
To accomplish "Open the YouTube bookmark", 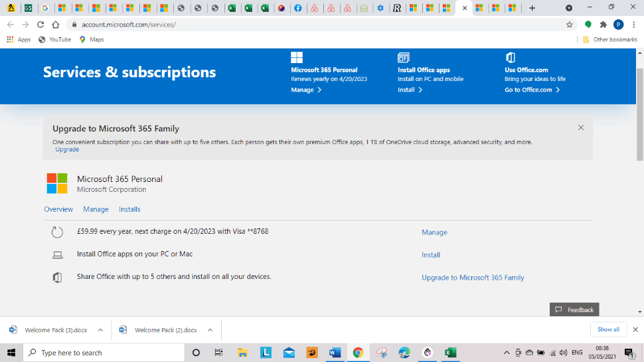I will coord(54,39).
